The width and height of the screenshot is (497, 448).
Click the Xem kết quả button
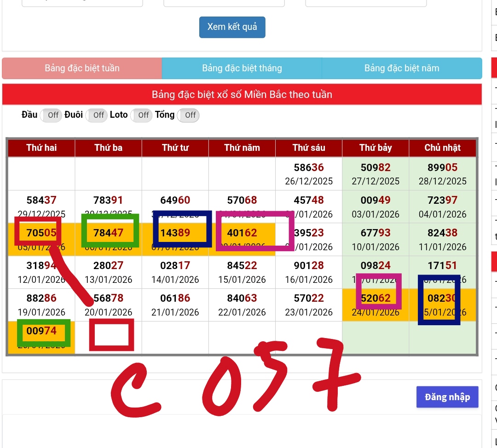click(232, 27)
